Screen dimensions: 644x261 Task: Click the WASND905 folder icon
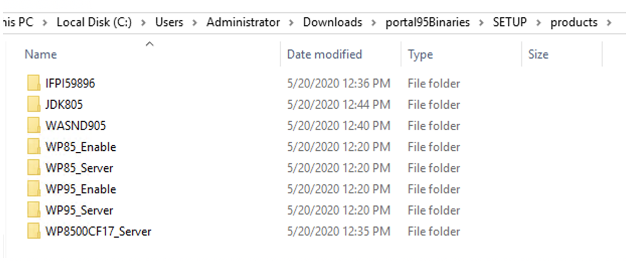tap(34, 126)
